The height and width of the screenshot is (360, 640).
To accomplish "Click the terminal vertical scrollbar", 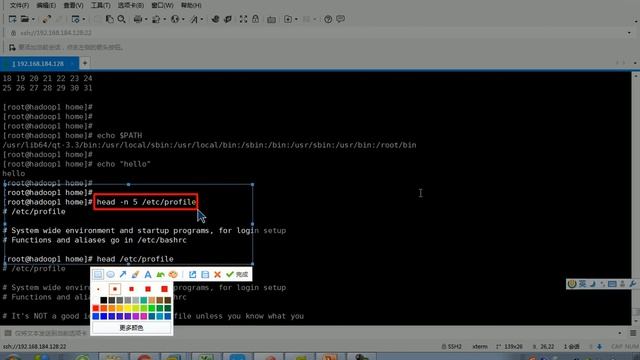I will coord(636,198).
